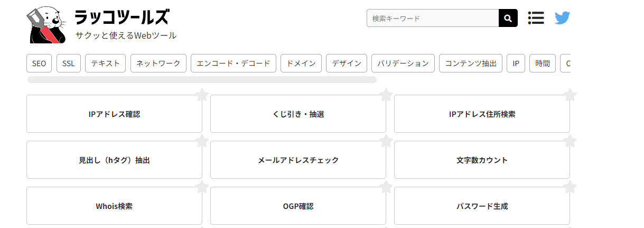Toggle the star on くじ引き・抽選
This screenshot has width=644, height=228.
tap(386, 95)
